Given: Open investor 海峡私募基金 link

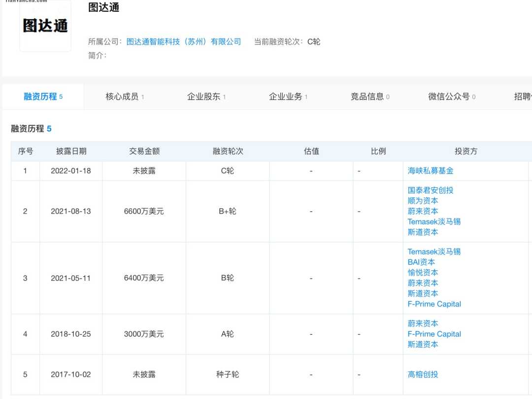Looking at the screenshot, I should pyautogui.click(x=430, y=171).
